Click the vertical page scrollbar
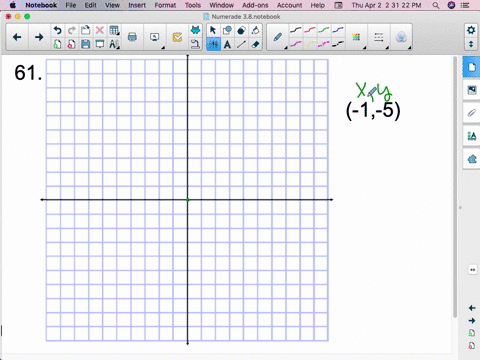 [x=455, y=187]
